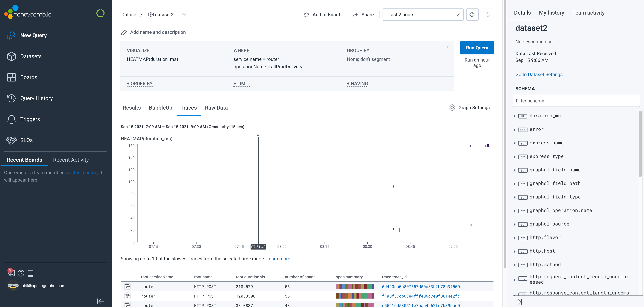The height and width of the screenshot is (307, 644).
Task: Click the Run Query button
Action: 477,48
